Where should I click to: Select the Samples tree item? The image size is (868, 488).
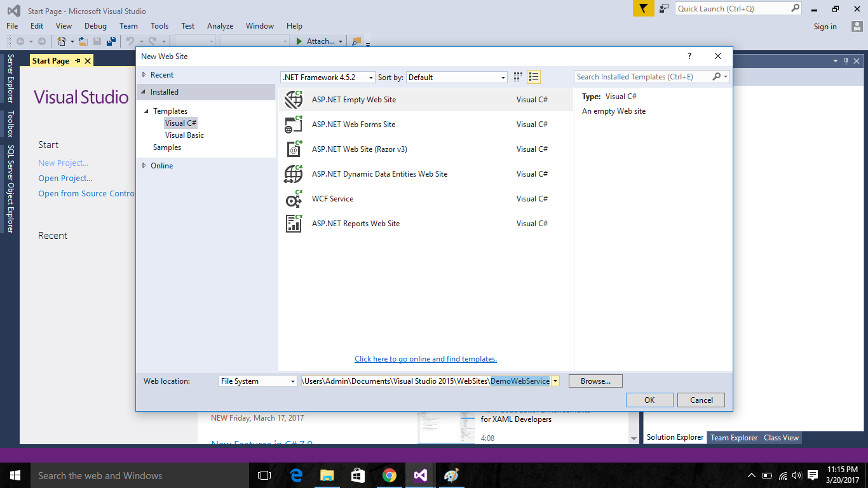[167, 147]
